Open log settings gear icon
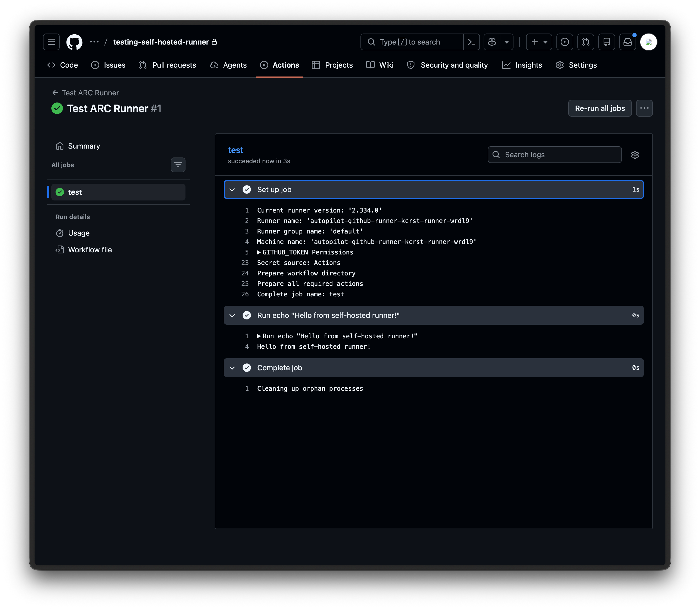The height and width of the screenshot is (609, 700). click(x=635, y=155)
